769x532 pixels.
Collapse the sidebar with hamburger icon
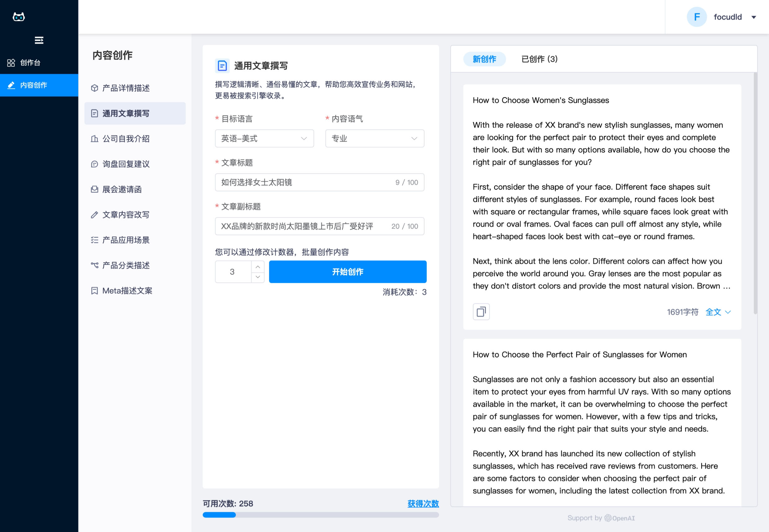39,40
